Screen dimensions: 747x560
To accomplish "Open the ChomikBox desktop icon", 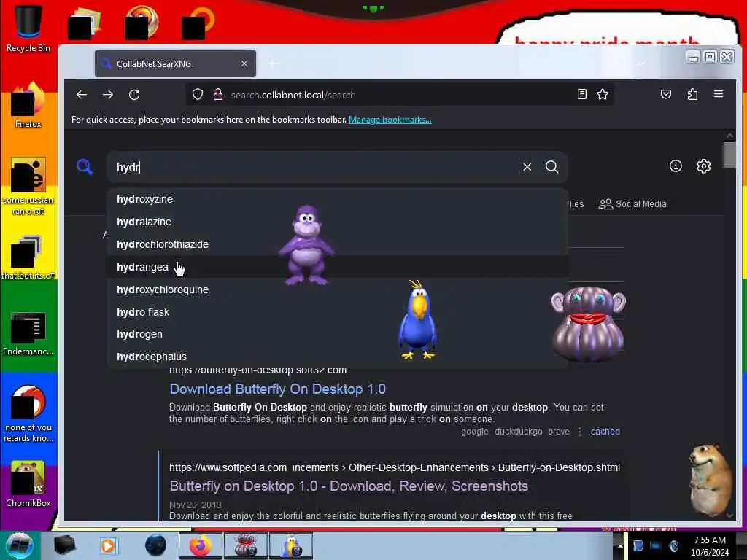I will (28, 484).
